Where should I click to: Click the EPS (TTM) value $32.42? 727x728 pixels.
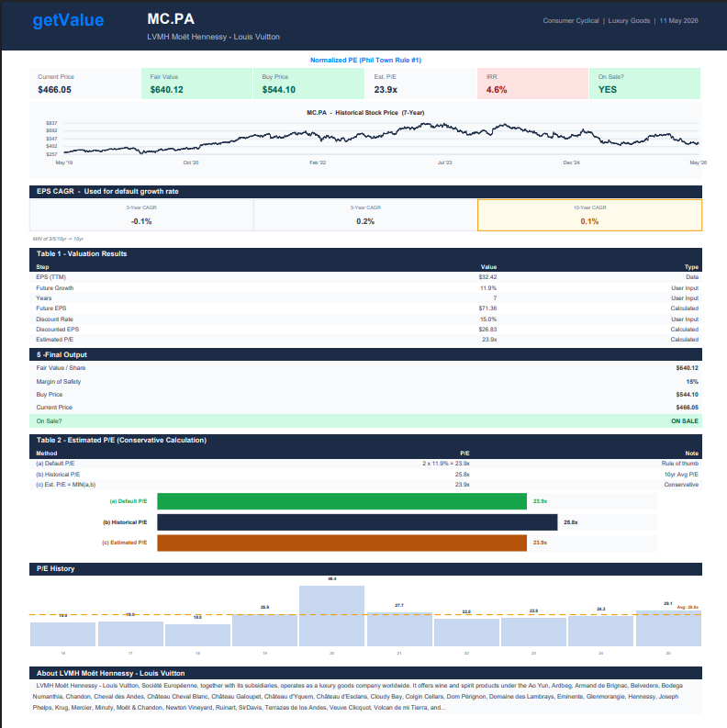point(487,277)
